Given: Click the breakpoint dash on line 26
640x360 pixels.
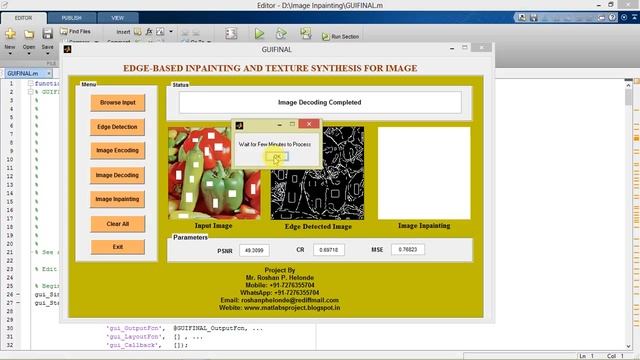Looking at the screenshot, I should point(18,295).
